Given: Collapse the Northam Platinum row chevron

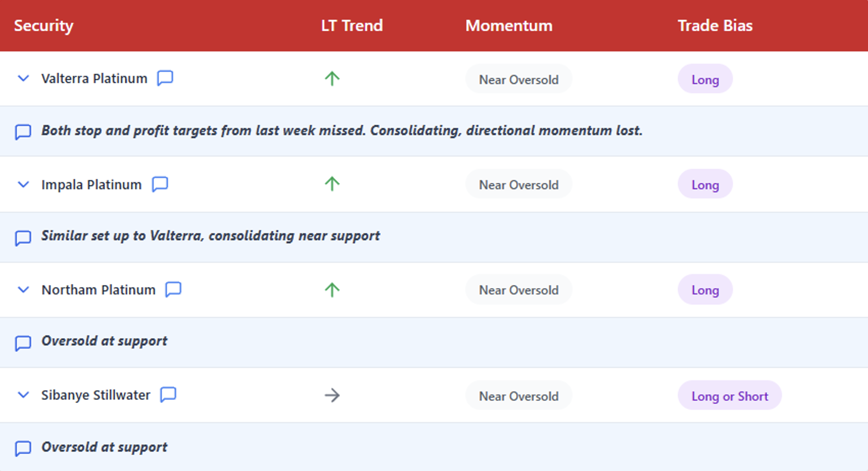Looking at the screenshot, I should click(x=23, y=289).
